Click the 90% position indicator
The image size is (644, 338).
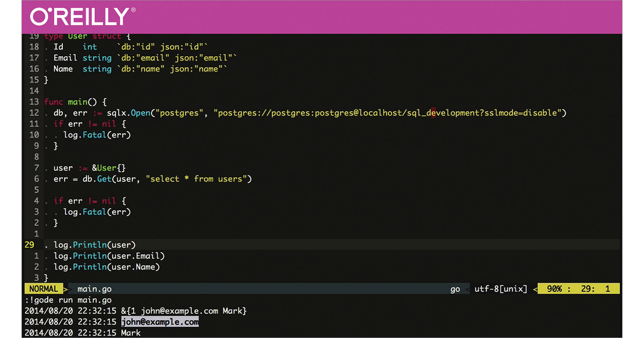(554, 289)
